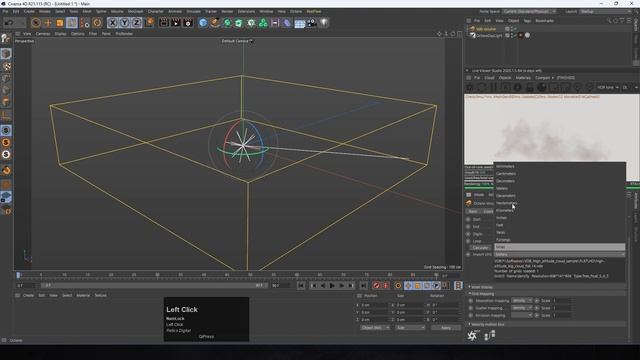Image resolution: width=640 pixels, height=360 pixels.
Task: Click the clay mode sphere icon in Live Viewer
Action: click(x=542, y=87)
